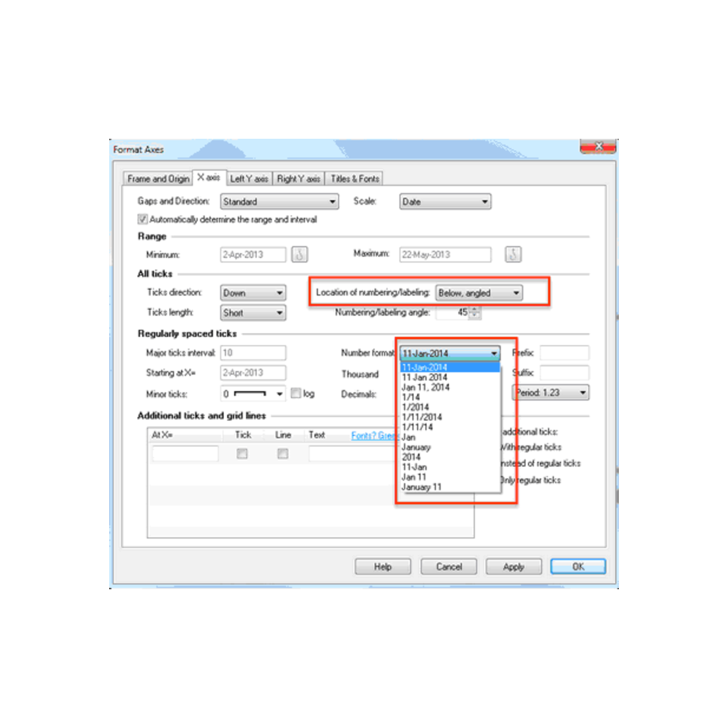Select 'January 11' date format option
Image resolution: width=728 pixels, height=728 pixels.
tap(421, 487)
